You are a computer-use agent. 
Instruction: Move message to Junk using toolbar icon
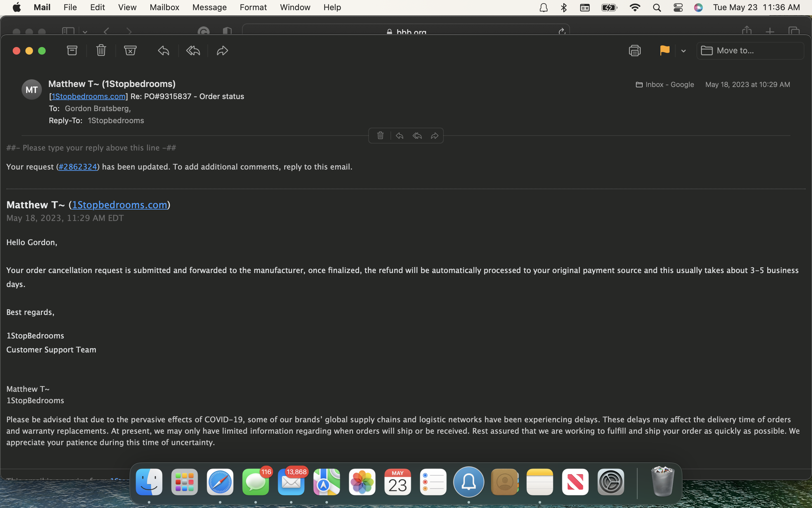[x=130, y=51]
